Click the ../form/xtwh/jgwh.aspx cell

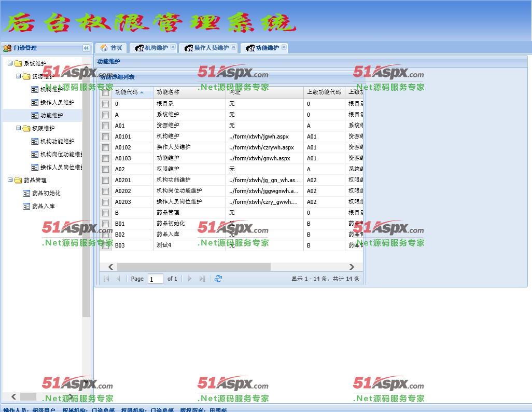pos(264,136)
